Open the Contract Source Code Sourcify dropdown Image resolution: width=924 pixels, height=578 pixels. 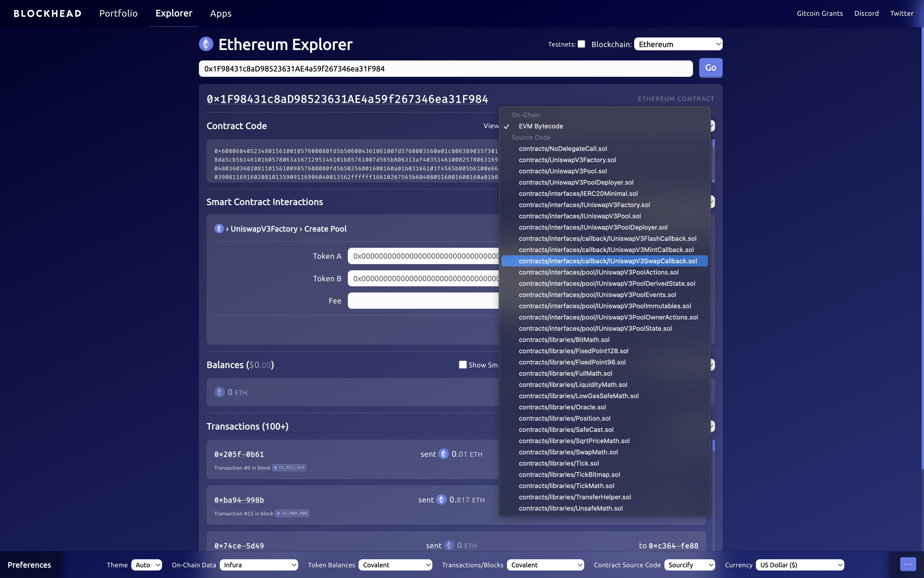(690, 565)
